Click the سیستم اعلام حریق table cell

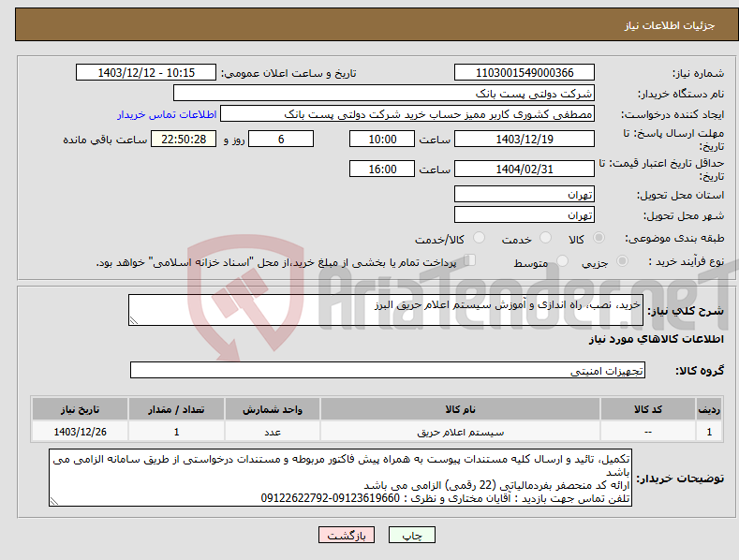(460, 432)
